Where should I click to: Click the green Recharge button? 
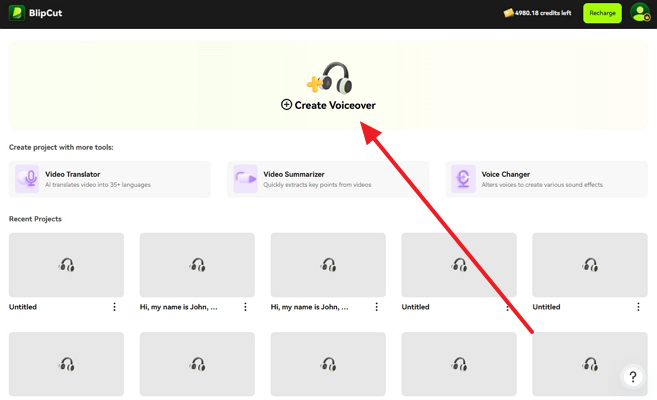click(x=602, y=13)
